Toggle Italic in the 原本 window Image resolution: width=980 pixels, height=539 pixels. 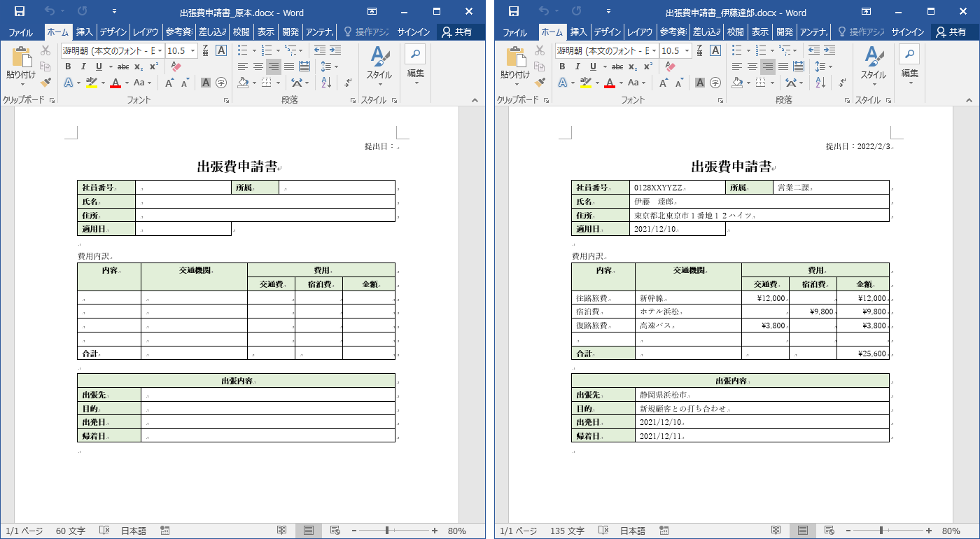[83, 66]
